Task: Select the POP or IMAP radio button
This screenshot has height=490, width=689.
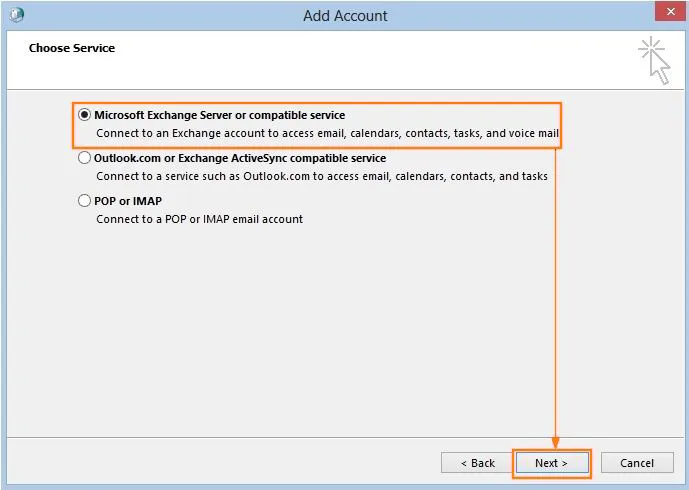Action: (85, 201)
